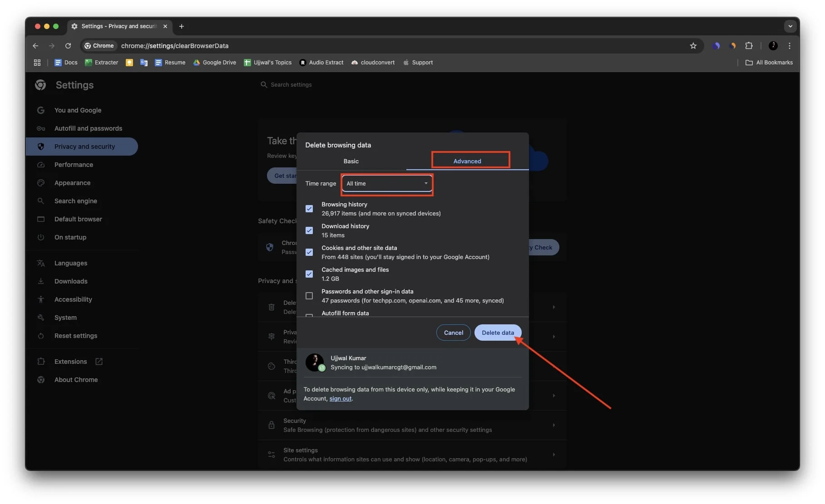The image size is (825, 504).
Task: Click the sign out link
Action: [x=340, y=399]
